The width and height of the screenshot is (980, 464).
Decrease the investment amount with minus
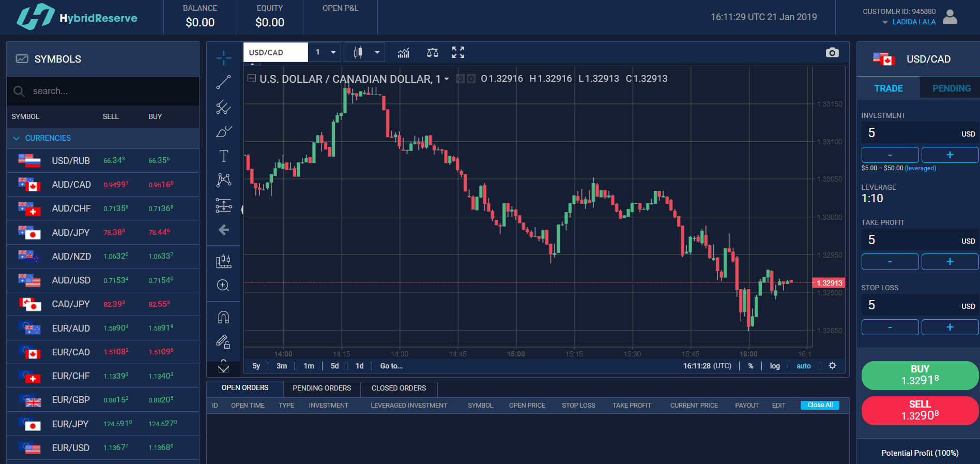click(890, 155)
